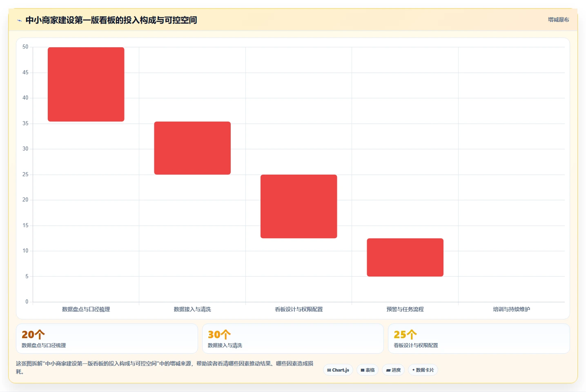Viewport: 586px width, 392px height.
Task: Open the 20个 数据盘点与口径梳理 card
Action: click(x=107, y=339)
